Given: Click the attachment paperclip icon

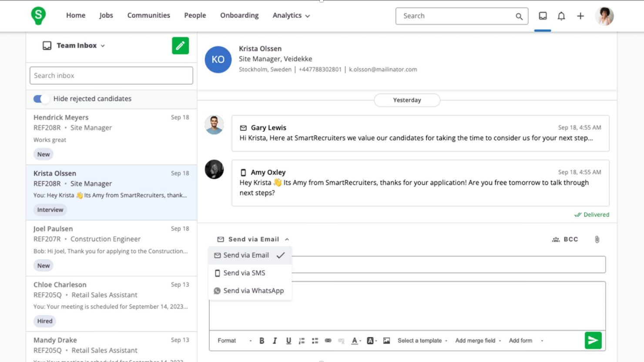Looking at the screenshot, I should click(x=597, y=239).
